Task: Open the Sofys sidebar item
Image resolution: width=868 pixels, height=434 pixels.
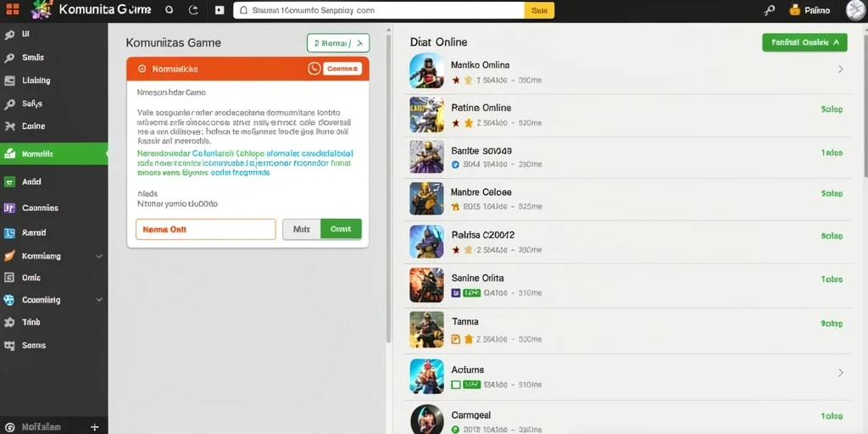Action: (x=53, y=103)
